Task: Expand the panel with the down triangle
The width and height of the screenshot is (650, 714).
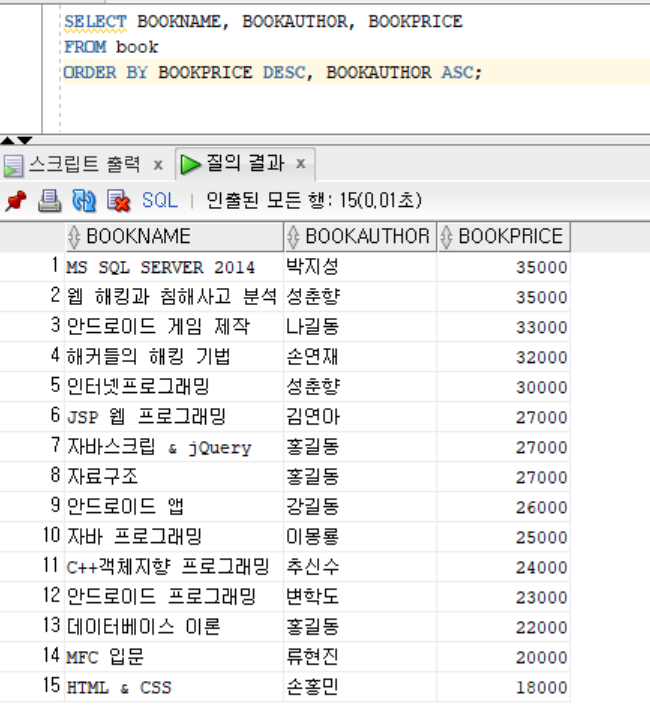Action: (x=24, y=140)
